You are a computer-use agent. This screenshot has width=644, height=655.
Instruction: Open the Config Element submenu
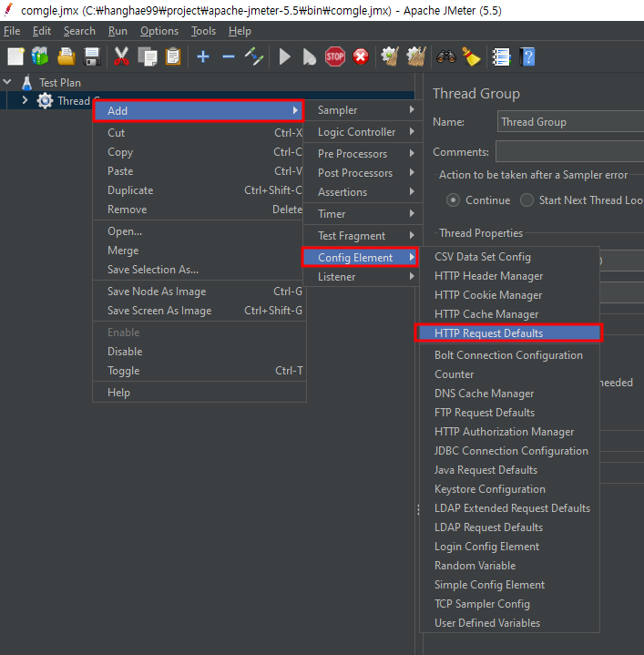click(360, 257)
